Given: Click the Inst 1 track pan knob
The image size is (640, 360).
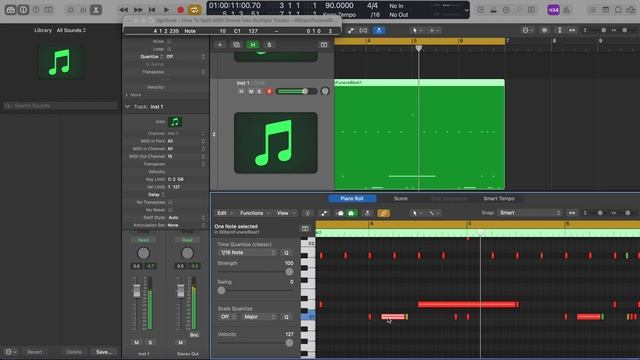Looking at the screenshot, I should pyautogui.click(x=325, y=91).
